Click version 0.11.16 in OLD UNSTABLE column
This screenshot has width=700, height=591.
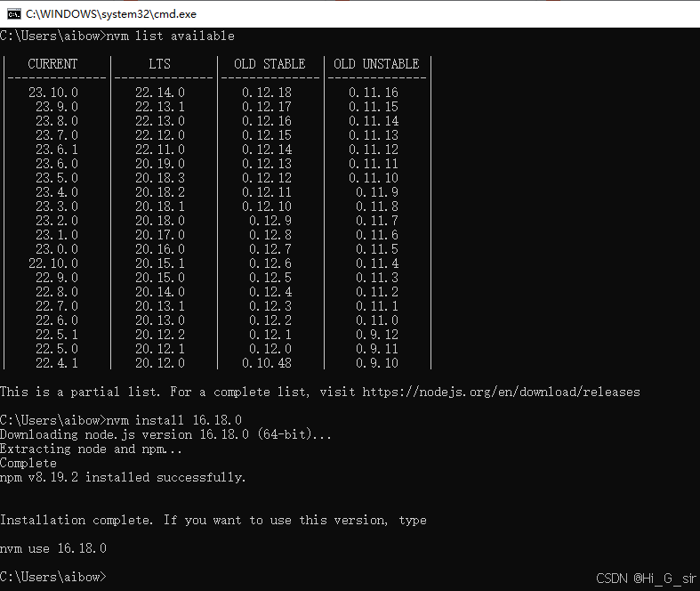click(x=374, y=93)
